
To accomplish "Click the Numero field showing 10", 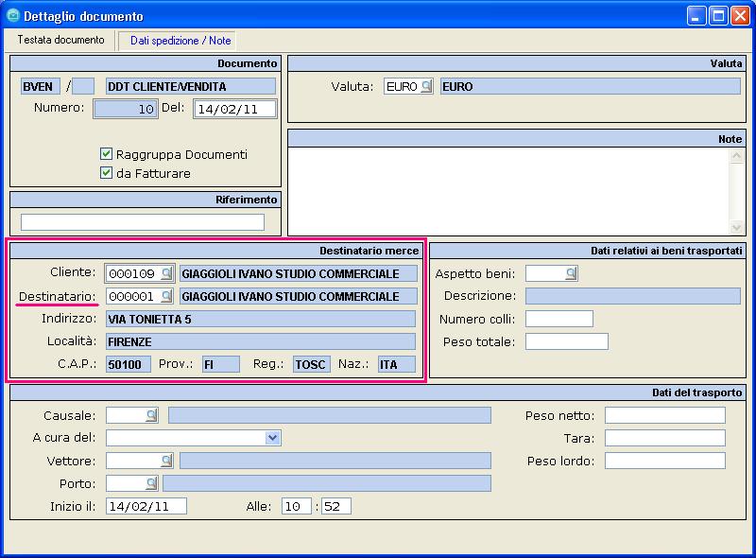I will [126, 109].
